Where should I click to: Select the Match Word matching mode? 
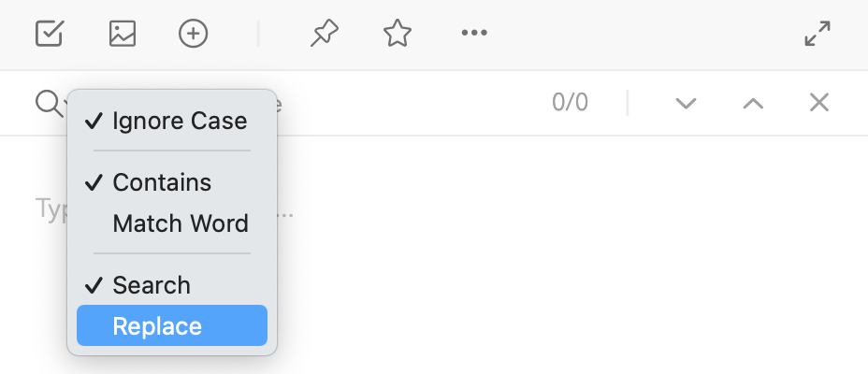tap(171, 223)
